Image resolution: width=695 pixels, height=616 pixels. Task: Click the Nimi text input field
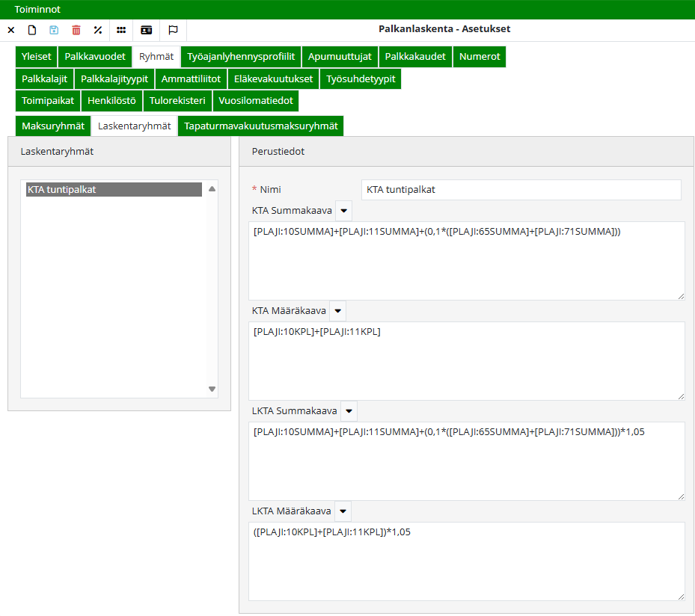point(521,190)
